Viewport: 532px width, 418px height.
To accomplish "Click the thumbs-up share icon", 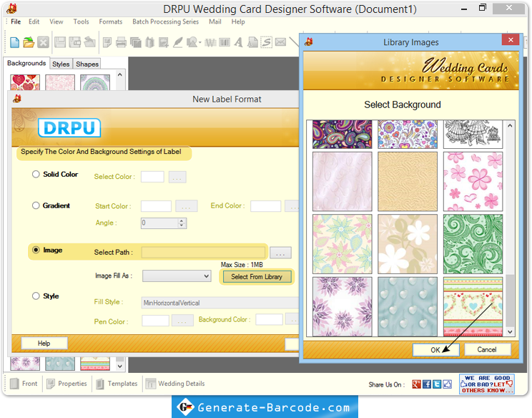I will (x=448, y=384).
